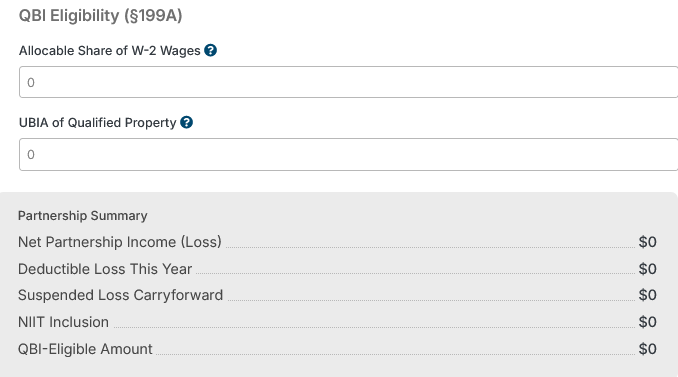678x377 pixels.
Task: Click the QBI-Eligible Amount label
Action: tap(85, 349)
